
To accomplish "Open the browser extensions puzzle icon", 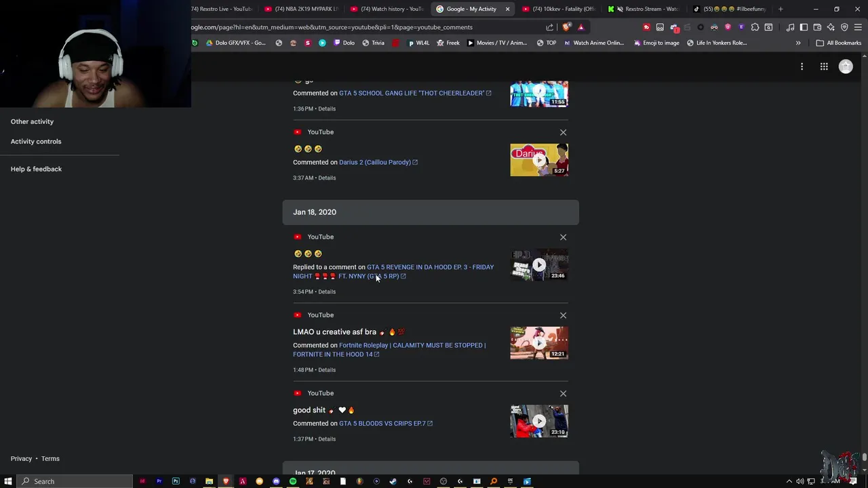I will (x=755, y=27).
